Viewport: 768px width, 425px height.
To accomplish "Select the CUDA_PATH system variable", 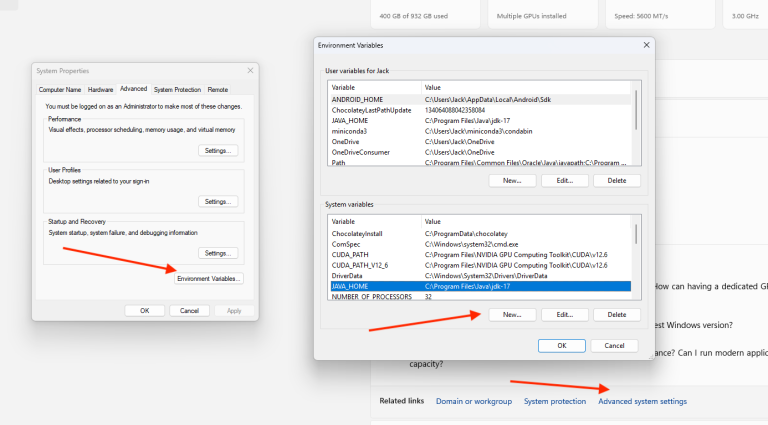I will click(x=350, y=254).
